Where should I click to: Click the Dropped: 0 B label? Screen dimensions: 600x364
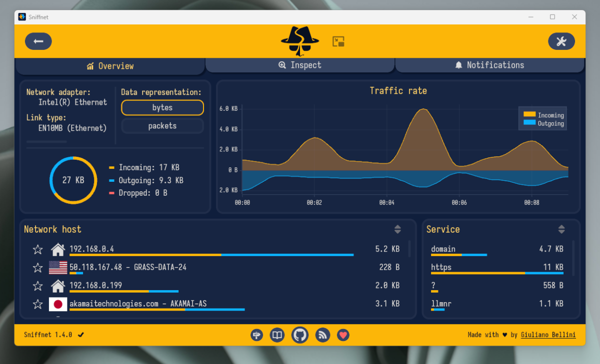143,193
